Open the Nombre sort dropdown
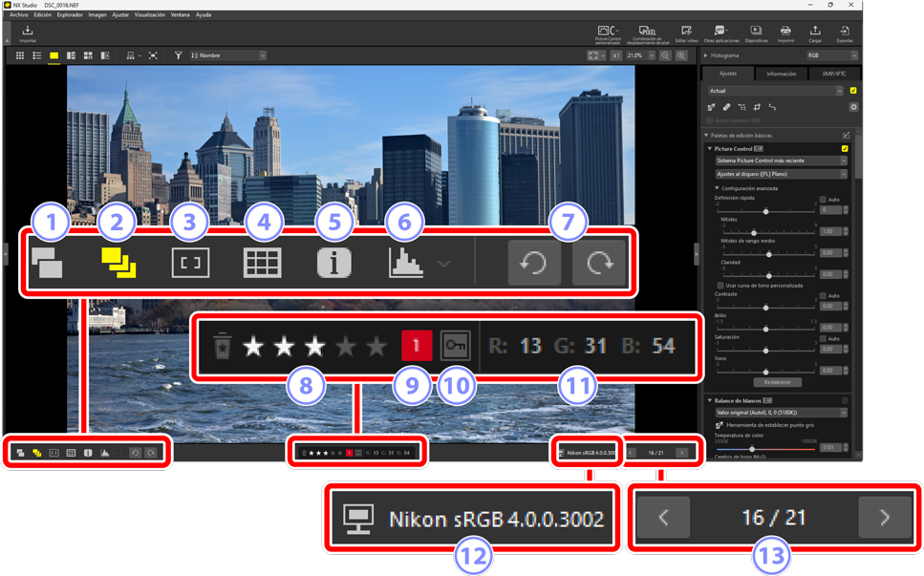This screenshot has width=924, height=576. 229,56
